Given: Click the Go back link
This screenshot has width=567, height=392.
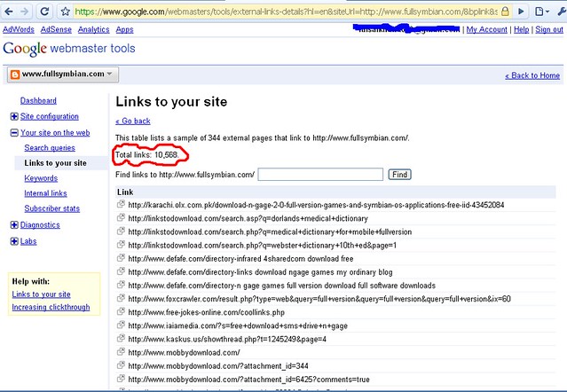Looking at the screenshot, I should pyautogui.click(x=133, y=121).
